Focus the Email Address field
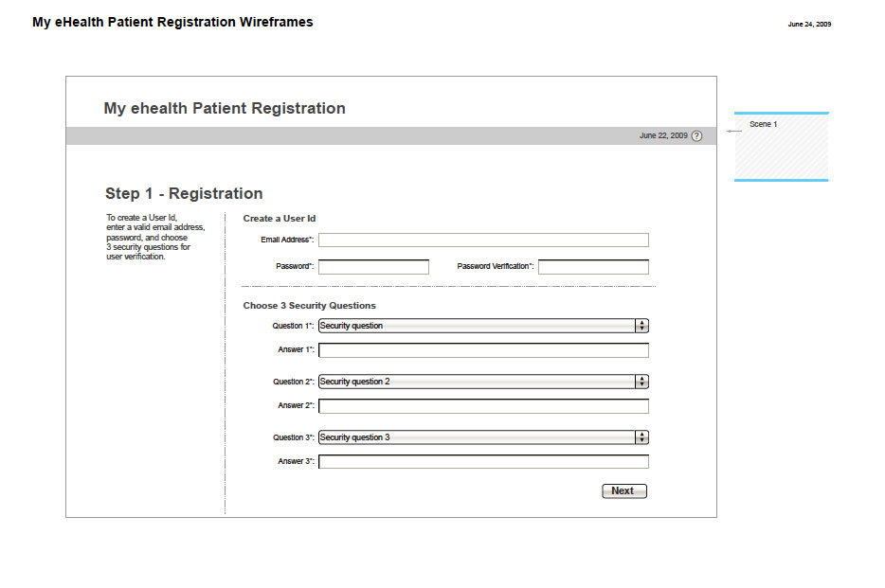Screen dimensions: 885x588 pos(483,241)
